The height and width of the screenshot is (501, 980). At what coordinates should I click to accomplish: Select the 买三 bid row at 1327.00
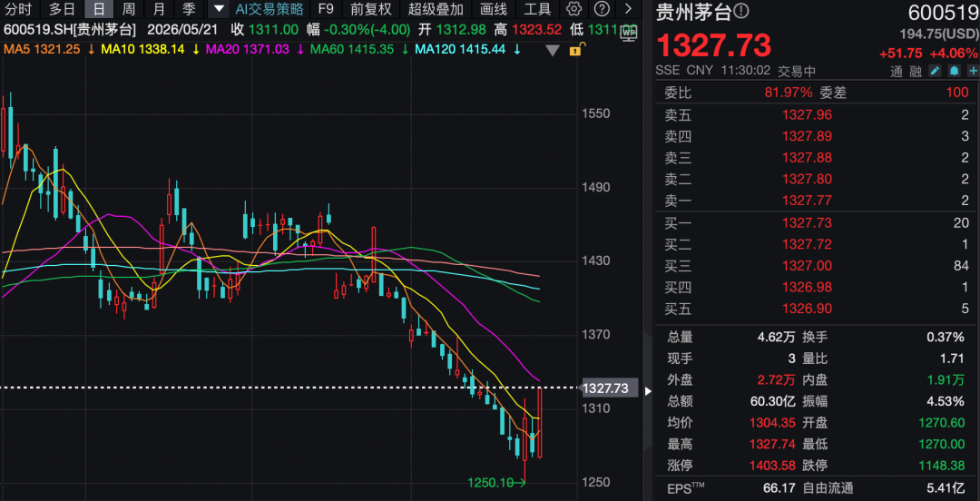point(817,266)
